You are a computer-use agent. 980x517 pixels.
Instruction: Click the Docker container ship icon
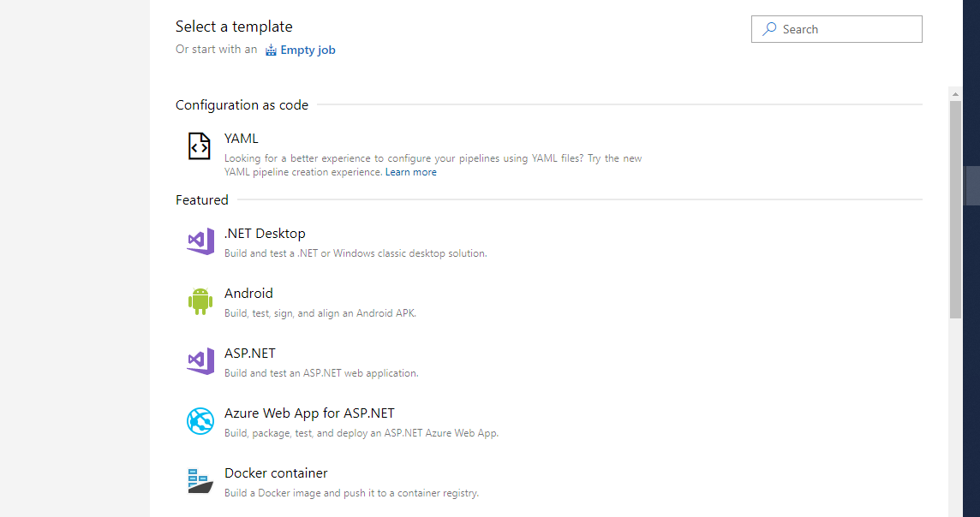(x=200, y=481)
